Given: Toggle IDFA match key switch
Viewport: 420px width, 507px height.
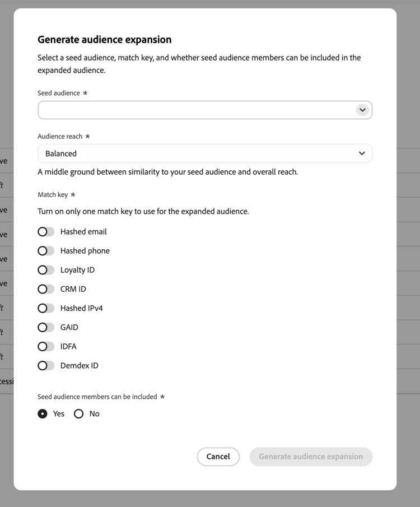Looking at the screenshot, I should pyautogui.click(x=46, y=346).
